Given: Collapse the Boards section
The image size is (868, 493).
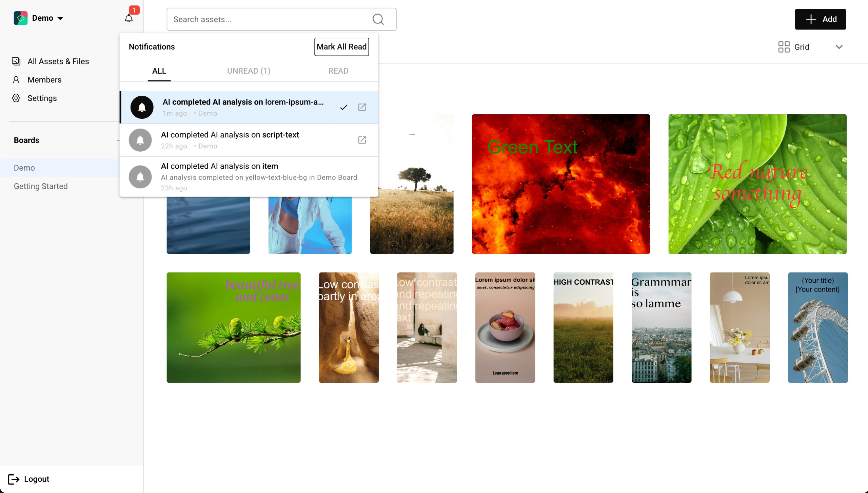Looking at the screenshot, I should (x=118, y=140).
